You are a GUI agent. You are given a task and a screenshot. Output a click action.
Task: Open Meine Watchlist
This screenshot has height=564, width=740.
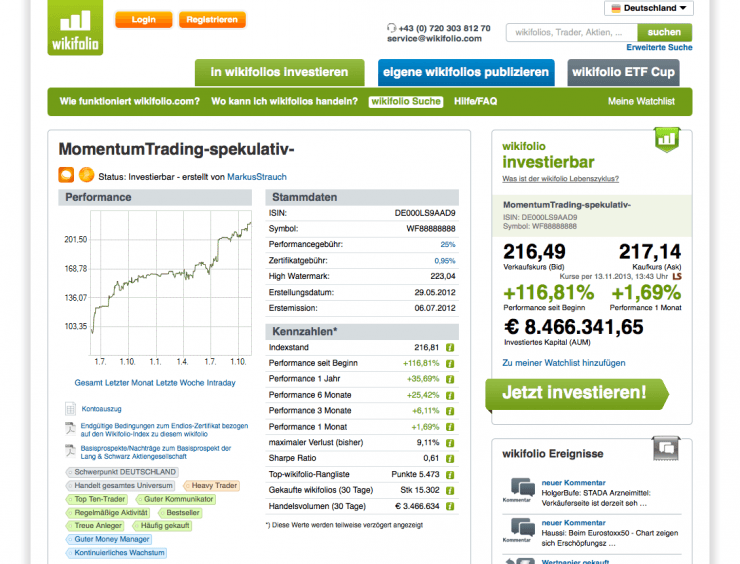click(x=641, y=101)
